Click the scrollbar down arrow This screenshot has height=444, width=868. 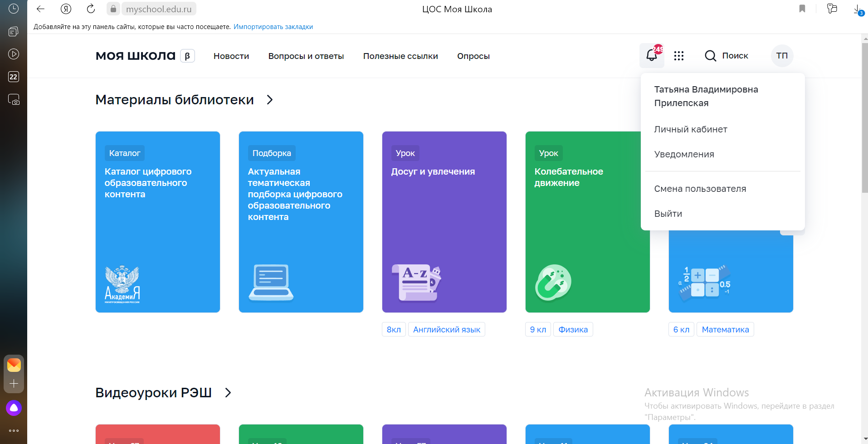point(864,439)
